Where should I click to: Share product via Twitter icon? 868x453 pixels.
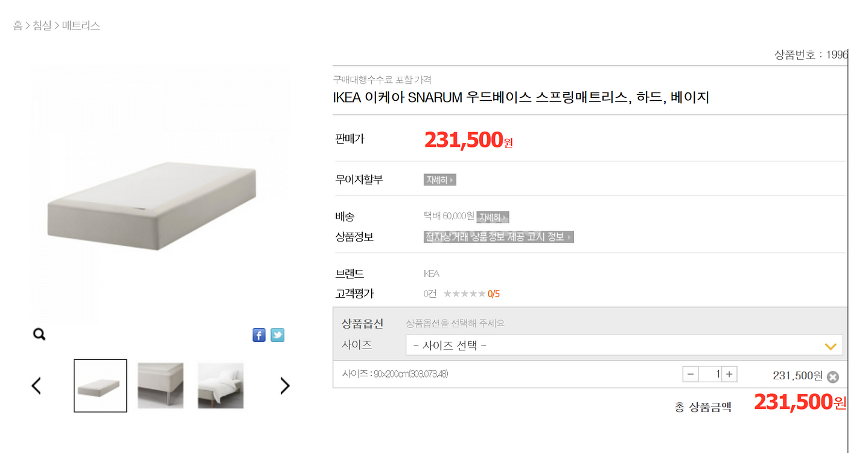[x=277, y=335]
